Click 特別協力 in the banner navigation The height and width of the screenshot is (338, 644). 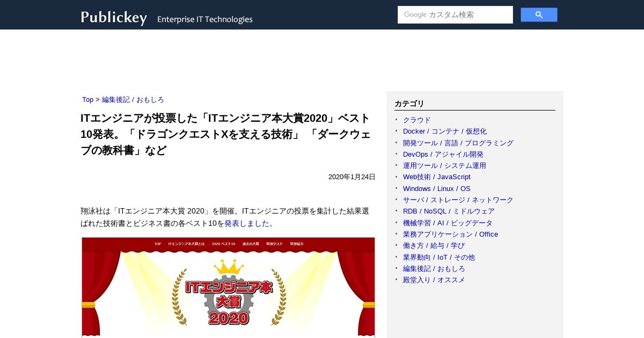click(x=297, y=244)
